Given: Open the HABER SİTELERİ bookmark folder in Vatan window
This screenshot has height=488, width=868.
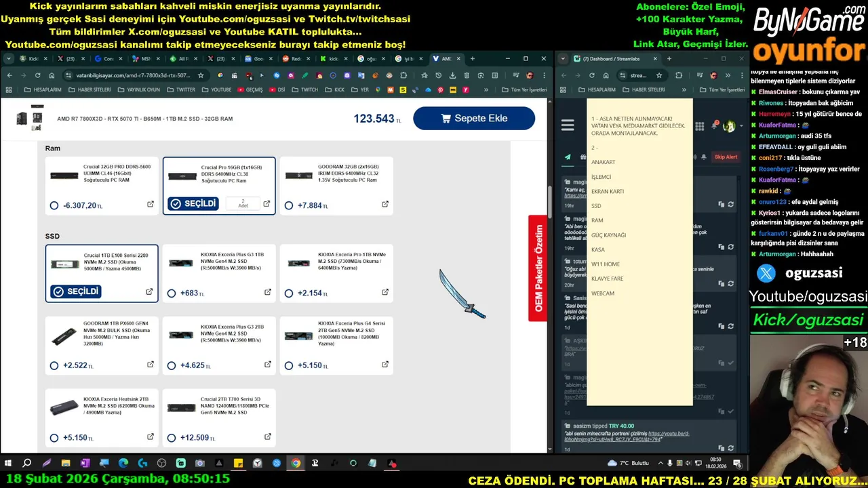Looking at the screenshot, I should coord(89,89).
